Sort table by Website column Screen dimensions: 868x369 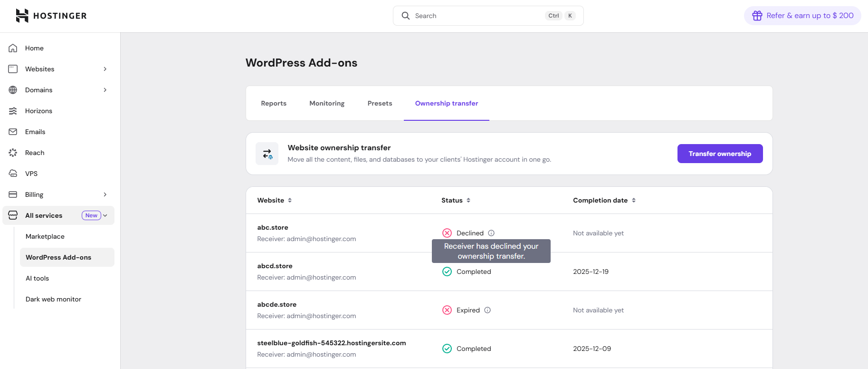click(290, 200)
